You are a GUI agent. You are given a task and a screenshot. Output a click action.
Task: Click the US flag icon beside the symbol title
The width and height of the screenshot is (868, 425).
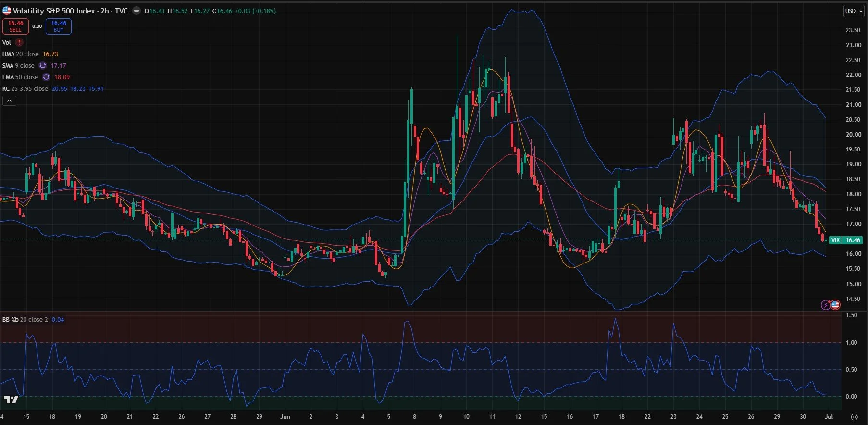click(x=7, y=11)
